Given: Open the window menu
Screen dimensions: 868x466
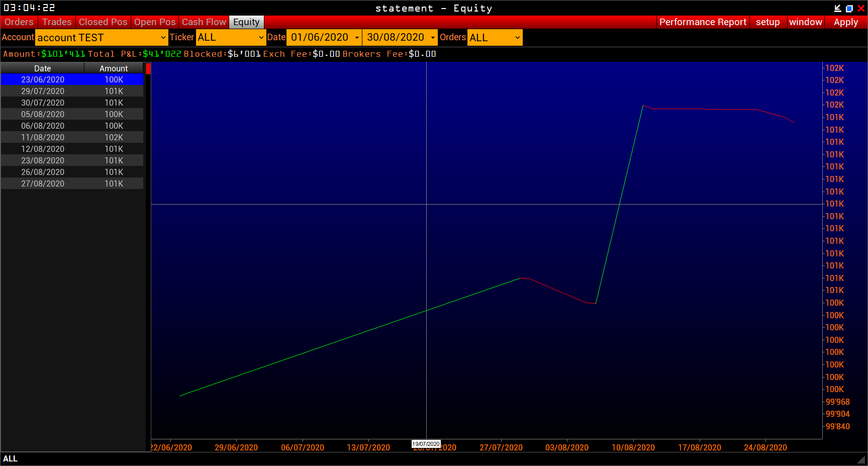Looking at the screenshot, I should click(805, 22).
